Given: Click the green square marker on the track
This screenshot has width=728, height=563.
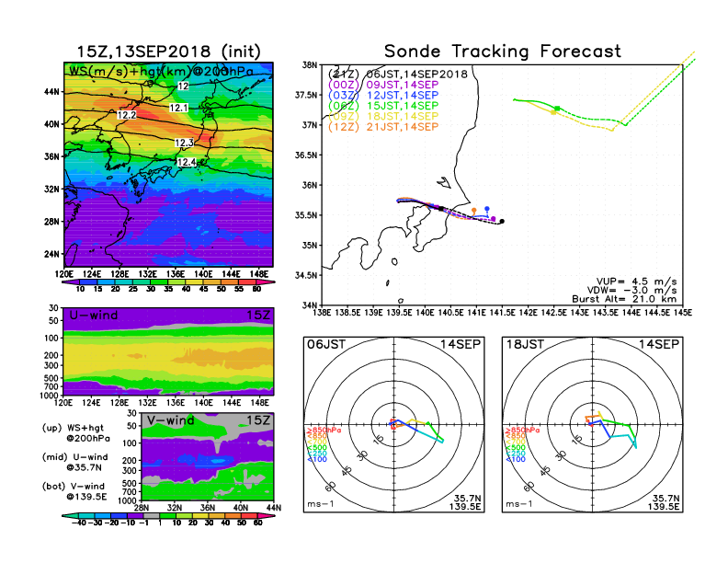Looking at the screenshot, I should [557, 109].
